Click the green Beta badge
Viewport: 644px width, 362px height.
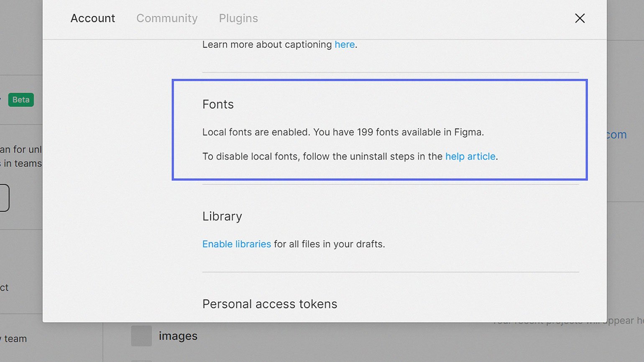pos(21,100)
